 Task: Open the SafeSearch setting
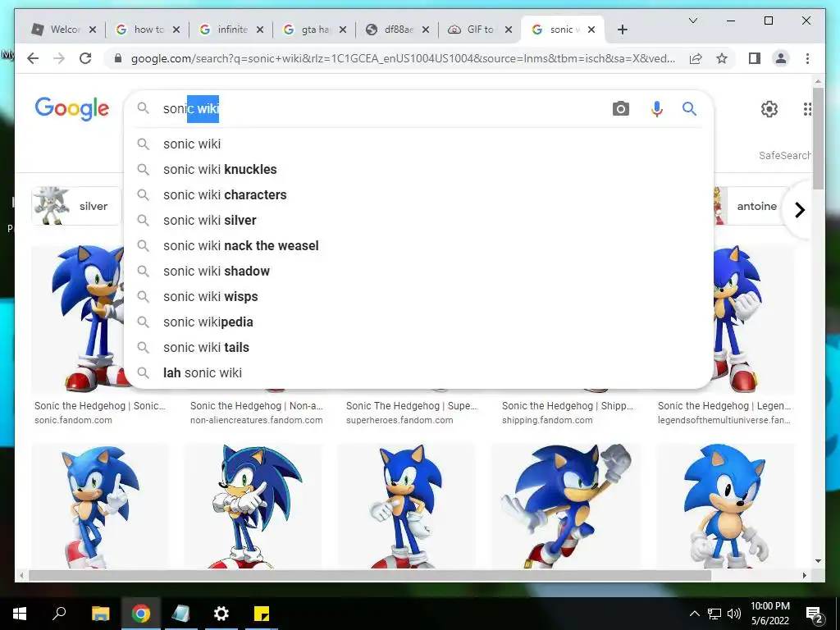(784, 155)
